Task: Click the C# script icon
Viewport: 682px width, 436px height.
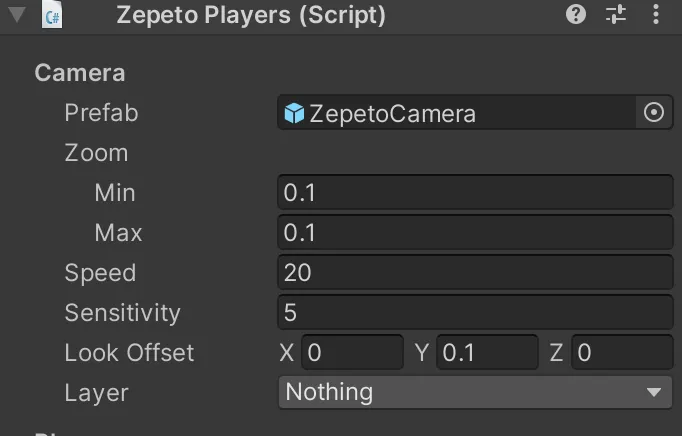Action: [52, 15]
